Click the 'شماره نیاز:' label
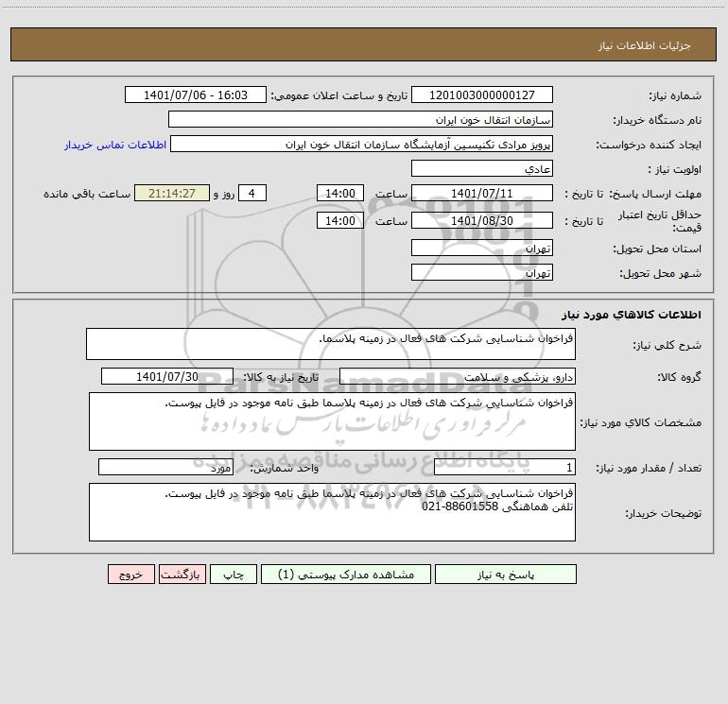This screenshot has width=728, height=704. pos(675,95)
